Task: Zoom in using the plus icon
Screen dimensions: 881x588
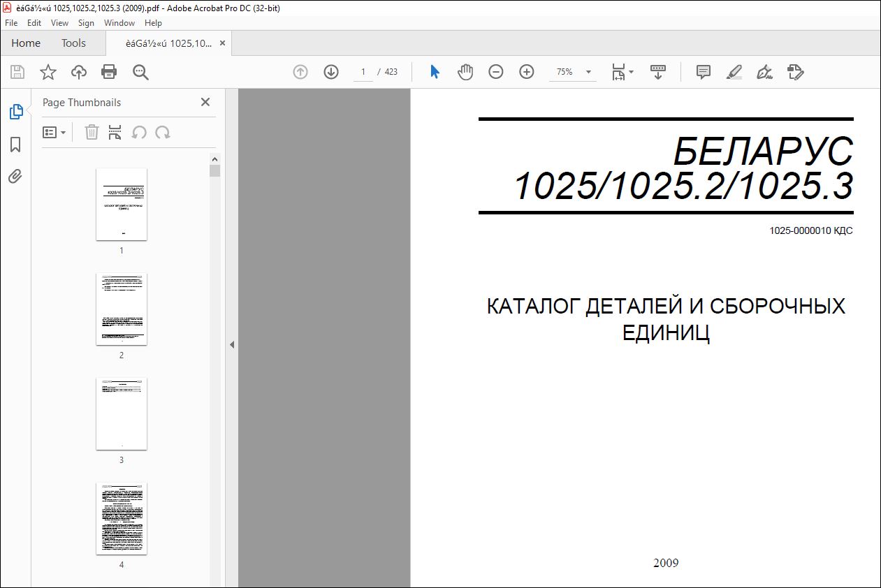Action: tap(527, 72)
